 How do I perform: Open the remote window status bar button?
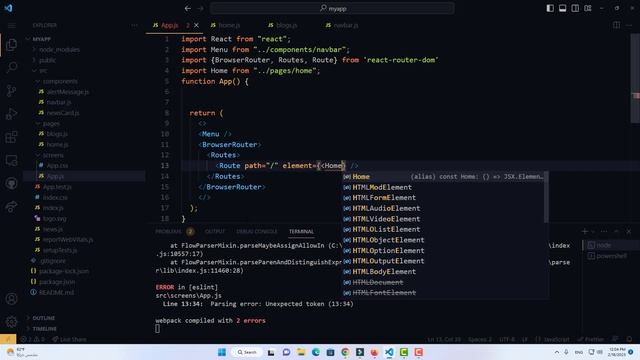click(8, 339)
